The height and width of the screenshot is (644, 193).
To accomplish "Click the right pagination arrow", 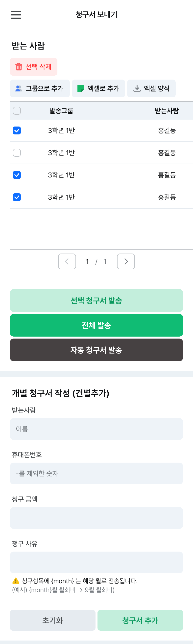I will pyautogui.click(x=126, y=261).
